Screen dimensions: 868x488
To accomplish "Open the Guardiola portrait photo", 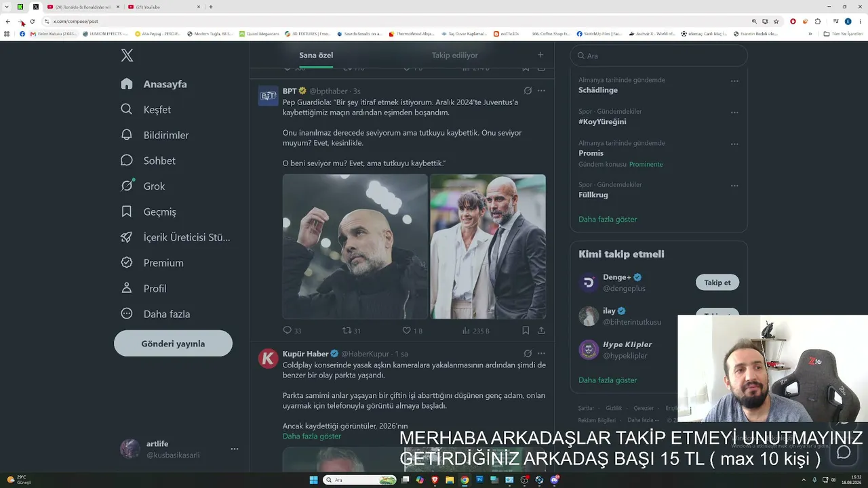I will [x=355, y=247].
